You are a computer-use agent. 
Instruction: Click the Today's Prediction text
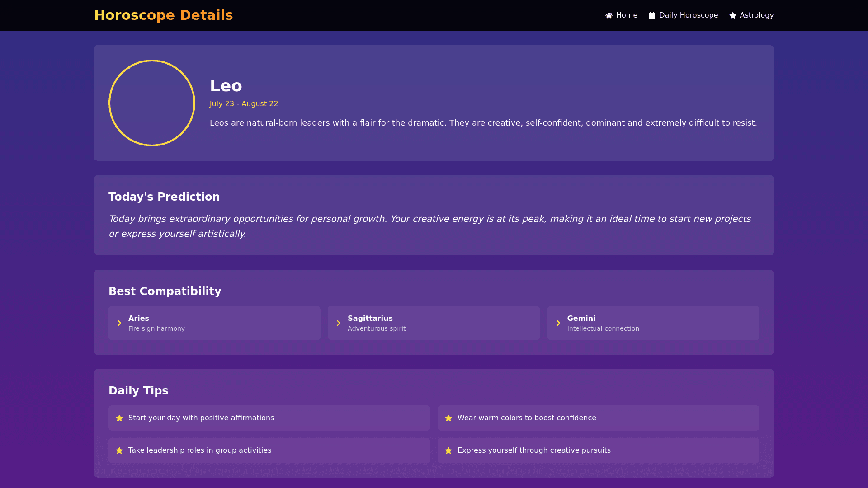tap(429, 226)
